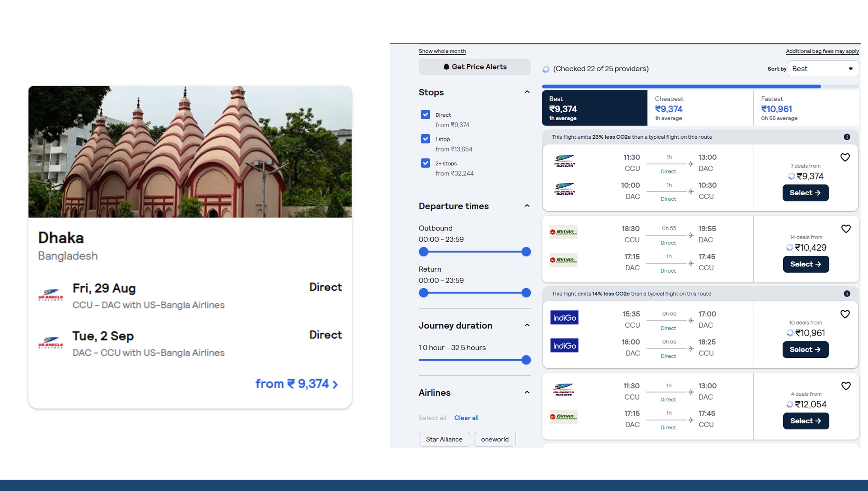This screenshot has width=868, height=491.
Task: Toggle the 2+ stops checkbox
Action: [425, 163]
